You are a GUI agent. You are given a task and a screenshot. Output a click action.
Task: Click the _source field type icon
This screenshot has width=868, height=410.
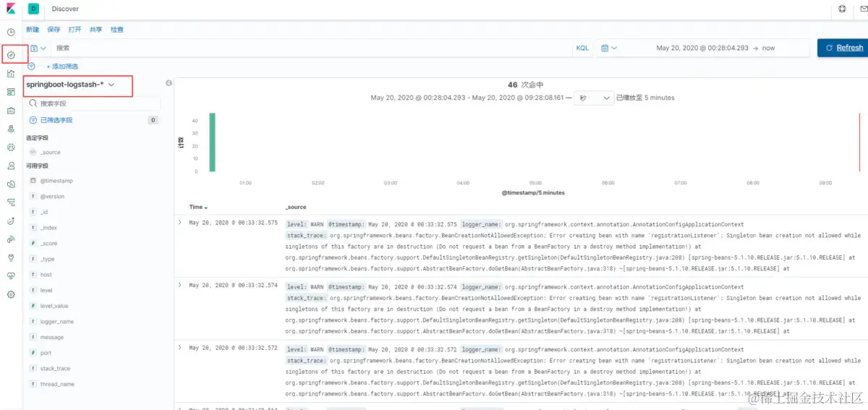click(x=33, y=152)
